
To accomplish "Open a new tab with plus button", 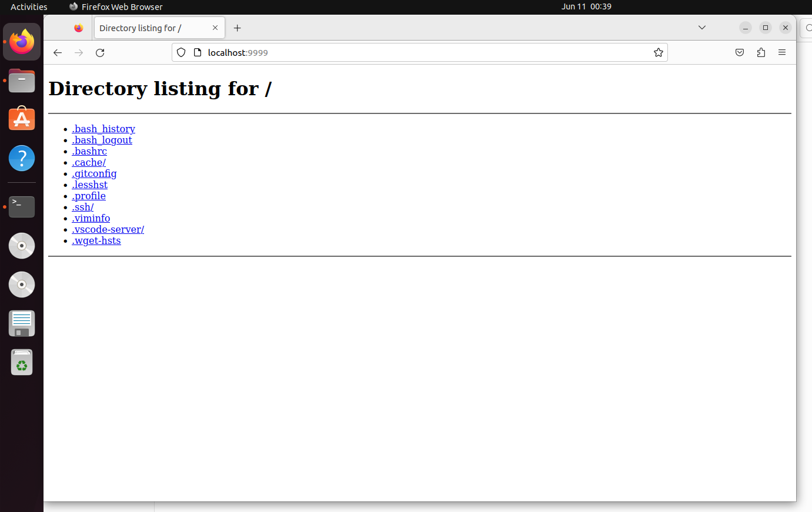I will click(237, 28).
